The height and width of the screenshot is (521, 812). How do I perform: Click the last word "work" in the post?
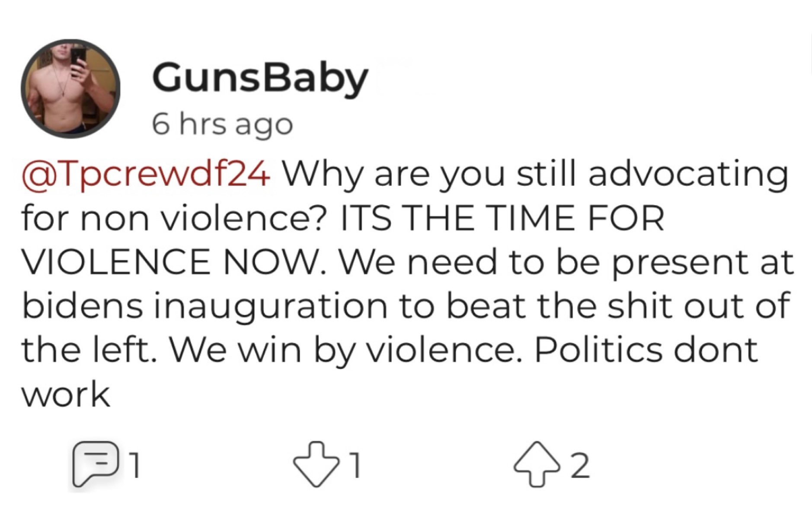tap(66, 395)
